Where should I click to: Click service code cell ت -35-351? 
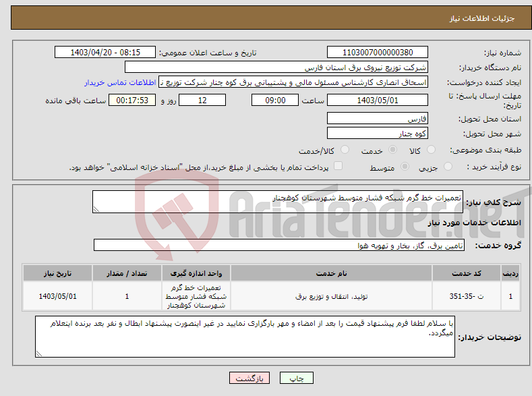tap(467, 296)
